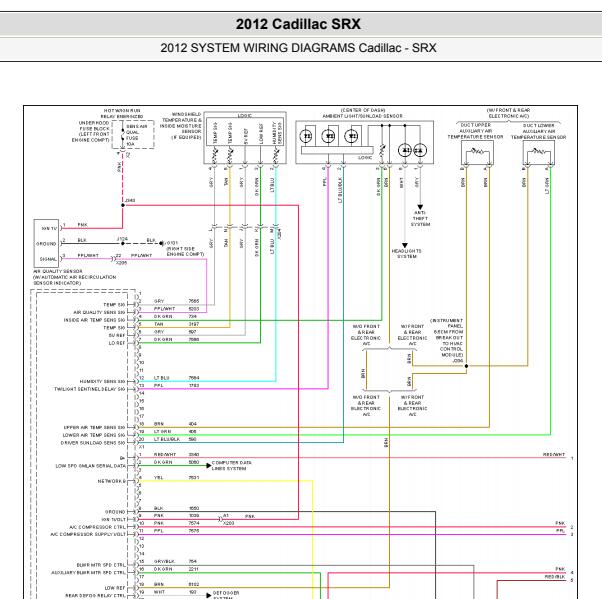Click the 'GRY/BLK' wire label at pin 15
This screenshot has height=599, width=602.
tap(164, 561)
